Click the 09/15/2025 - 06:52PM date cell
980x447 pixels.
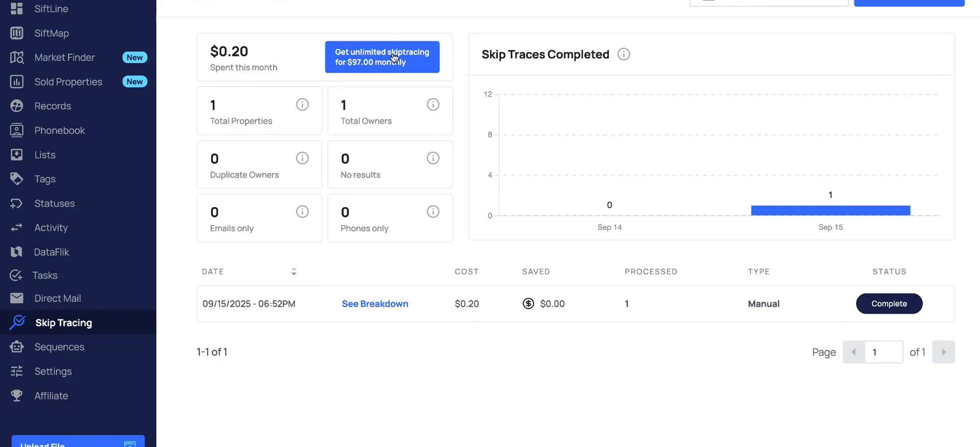[249, 304]
